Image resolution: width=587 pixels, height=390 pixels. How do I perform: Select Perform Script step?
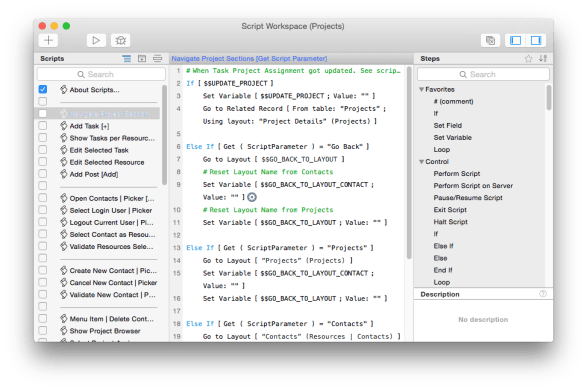pyautogui.click(x=457, y=174)
